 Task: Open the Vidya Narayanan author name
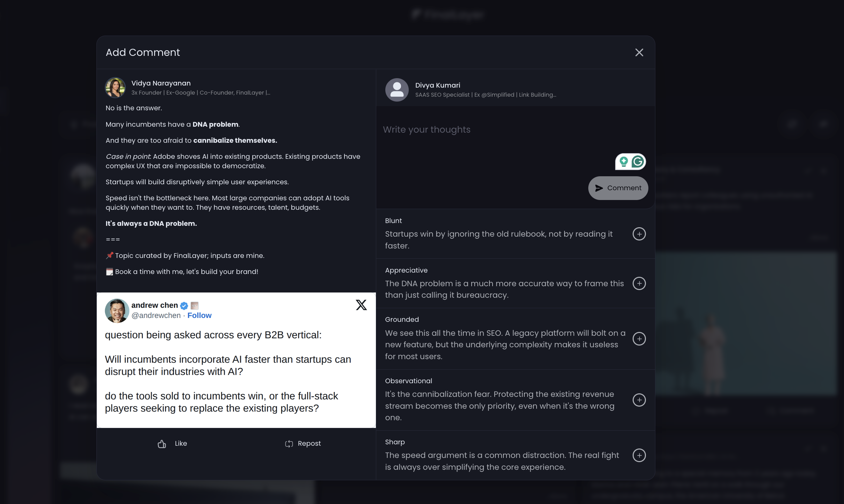[161, 83]
